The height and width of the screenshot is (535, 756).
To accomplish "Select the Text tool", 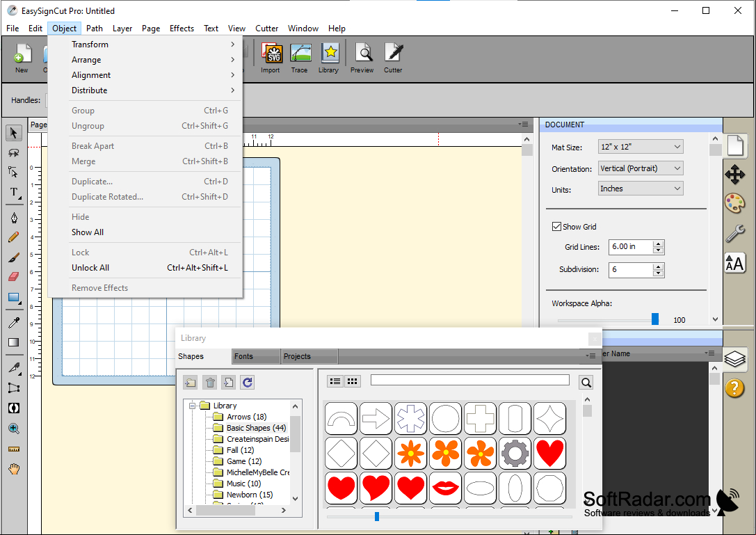I will point(14,192).
